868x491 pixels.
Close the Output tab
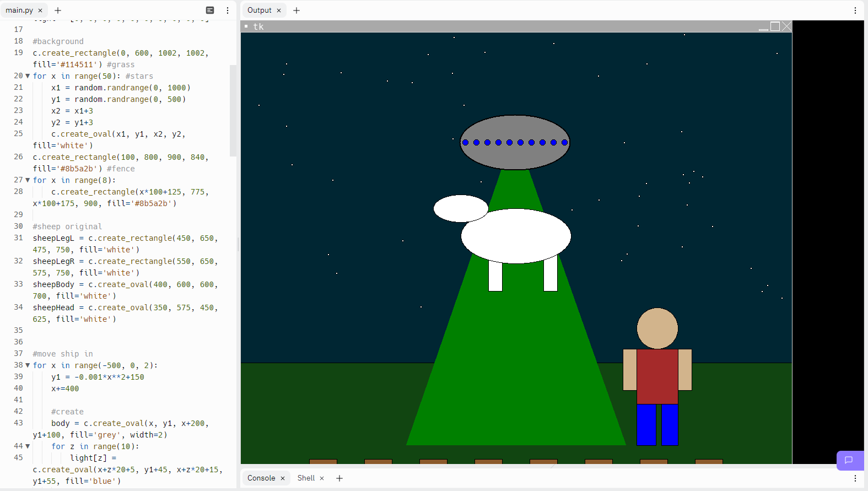(279, 10)
